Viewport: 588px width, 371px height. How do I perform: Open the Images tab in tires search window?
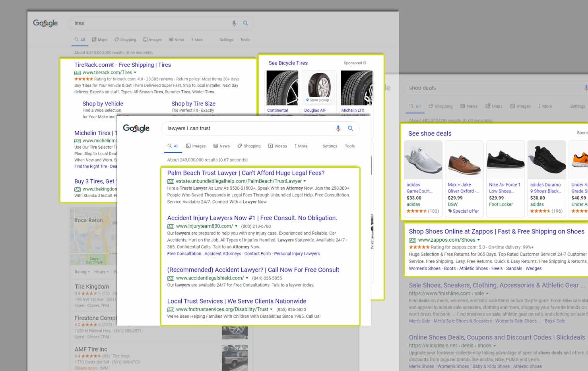pos(152,40)
